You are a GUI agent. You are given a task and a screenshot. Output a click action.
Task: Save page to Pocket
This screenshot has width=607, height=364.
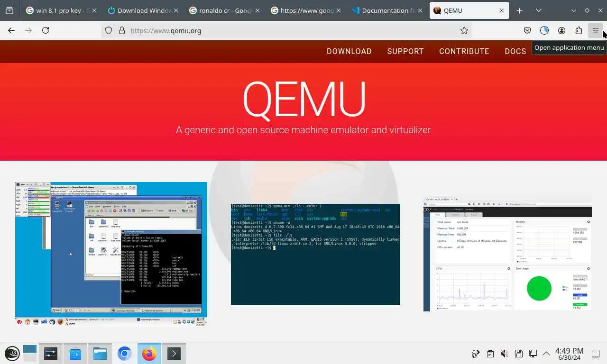pyautogui.click(x=527, y=30)
